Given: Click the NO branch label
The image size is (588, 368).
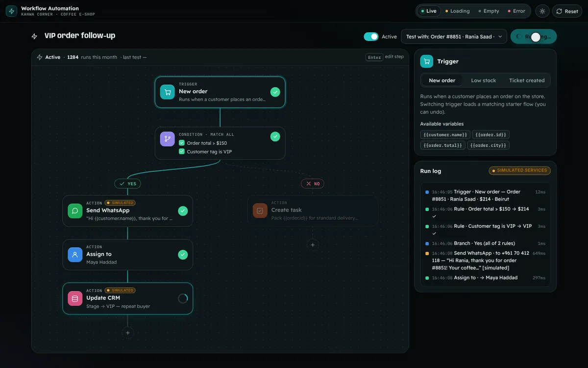Looking at the screenshot, I should click(x=313, y=184).
